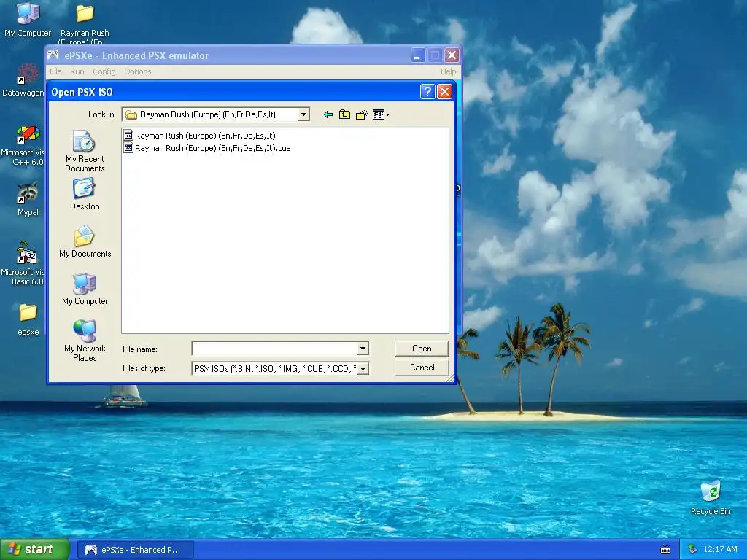Select the Rayman Rush .cue file
Image resolution: width=747 pixels, height=560 pixels.
(207, 148)
